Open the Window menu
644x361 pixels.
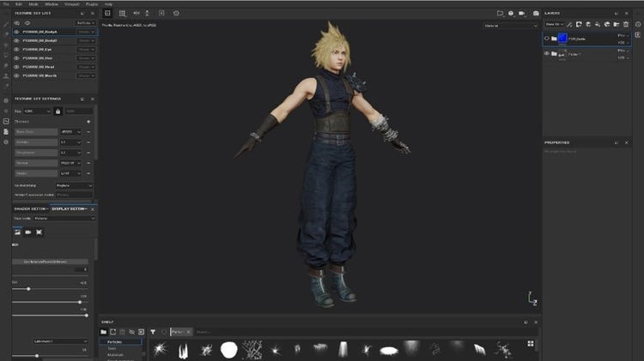click(52, 4)
